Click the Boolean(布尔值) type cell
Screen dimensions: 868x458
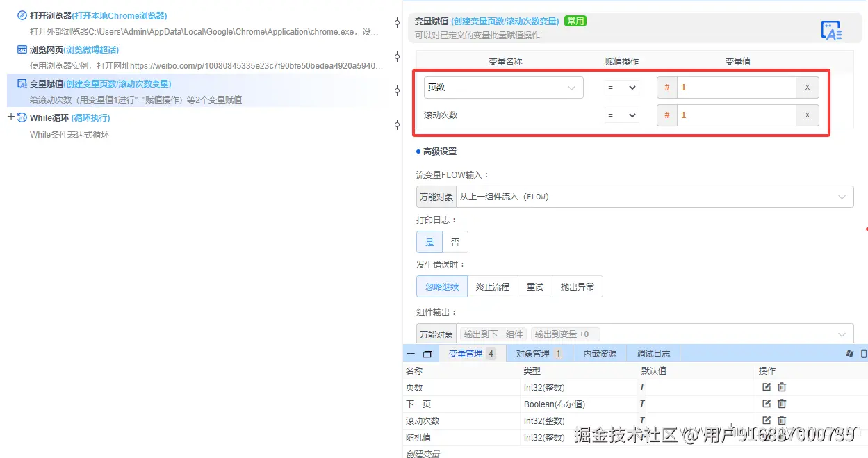(x=555, y=404)
